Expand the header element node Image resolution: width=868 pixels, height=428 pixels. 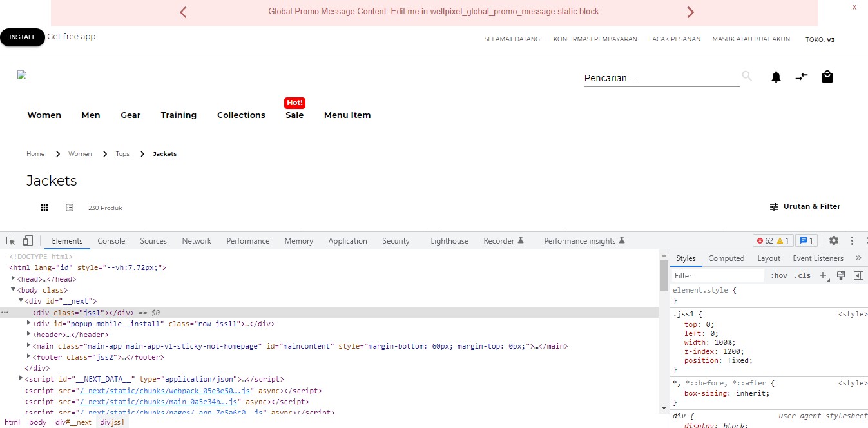(x=29, y=334)
